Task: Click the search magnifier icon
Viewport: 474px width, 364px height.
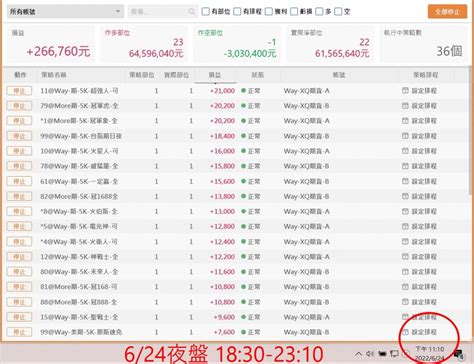Action: coord(192,12)
